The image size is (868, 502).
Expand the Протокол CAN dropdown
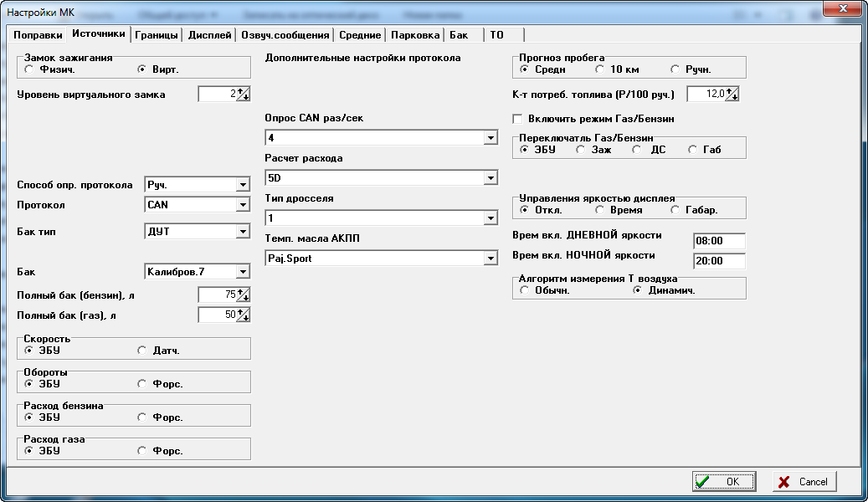pos(243,204)
